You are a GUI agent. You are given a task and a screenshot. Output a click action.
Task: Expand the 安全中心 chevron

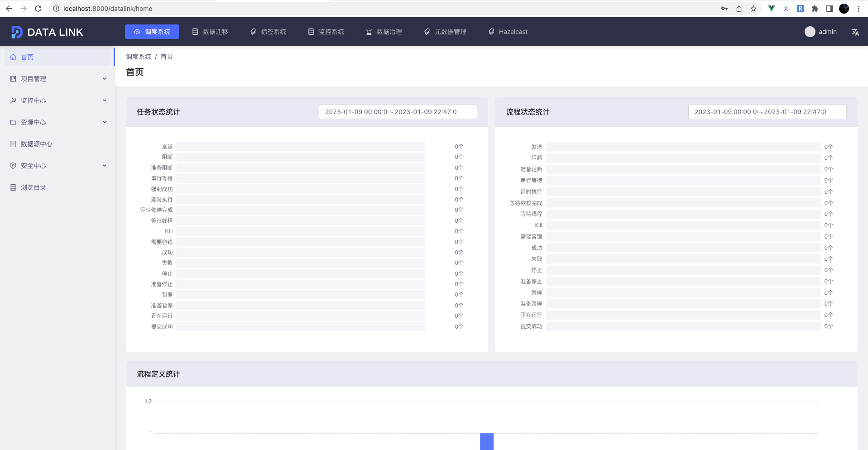[x=105, y=166]
